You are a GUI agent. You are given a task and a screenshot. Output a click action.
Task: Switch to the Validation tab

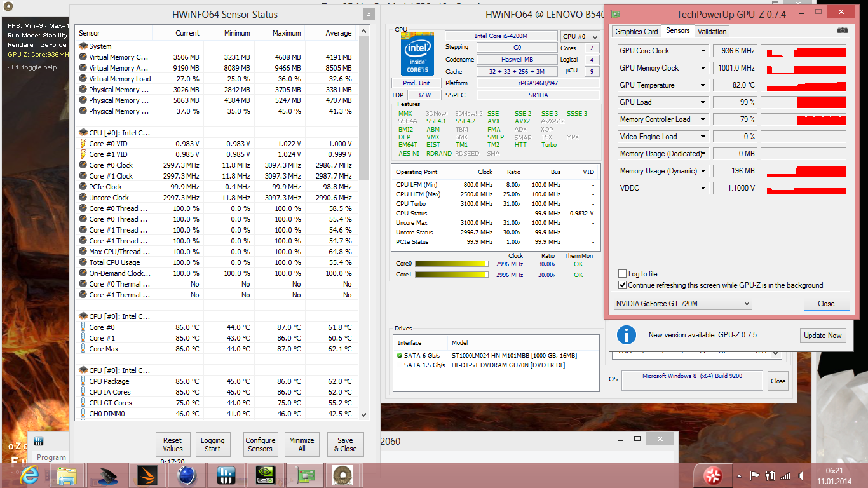712,31
